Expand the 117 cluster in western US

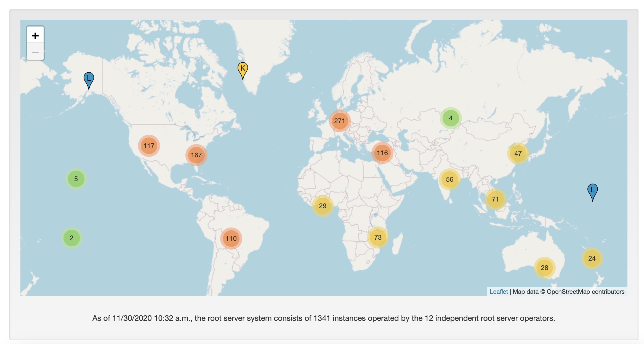click(x=149, y=145)
